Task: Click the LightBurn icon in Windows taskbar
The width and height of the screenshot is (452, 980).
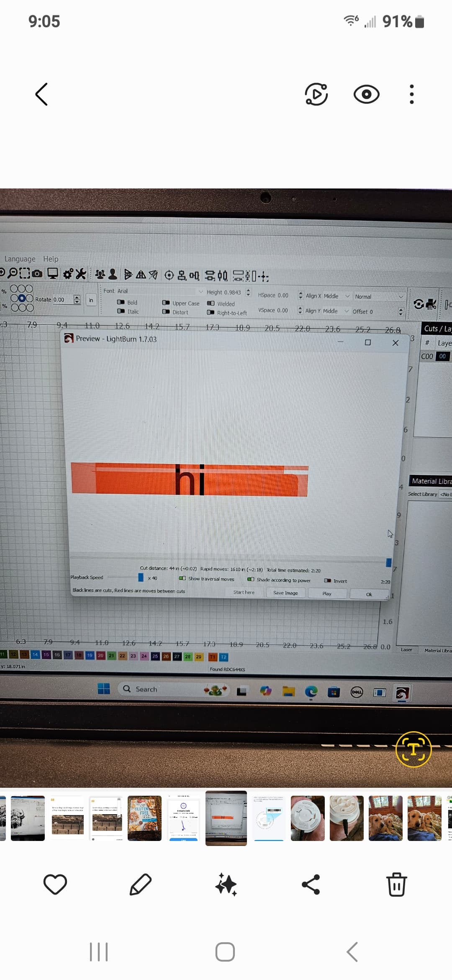Action: click(x=402, y=694)
